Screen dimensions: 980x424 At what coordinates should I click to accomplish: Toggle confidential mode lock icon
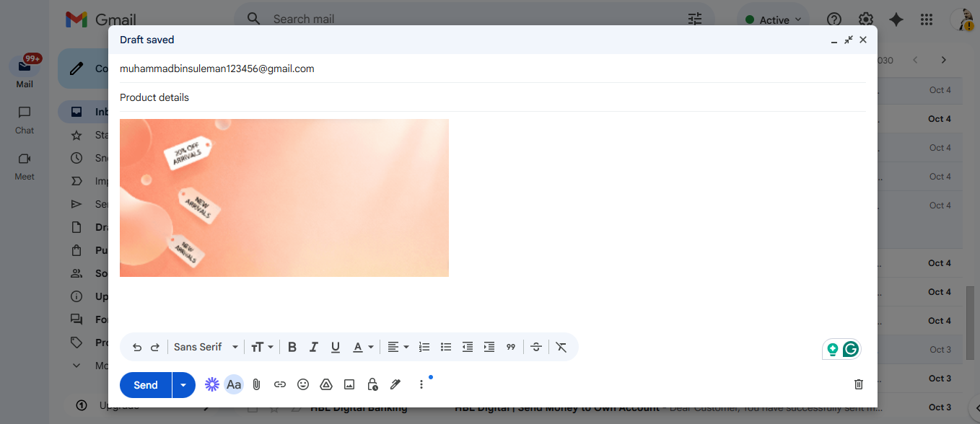[372, 384]
